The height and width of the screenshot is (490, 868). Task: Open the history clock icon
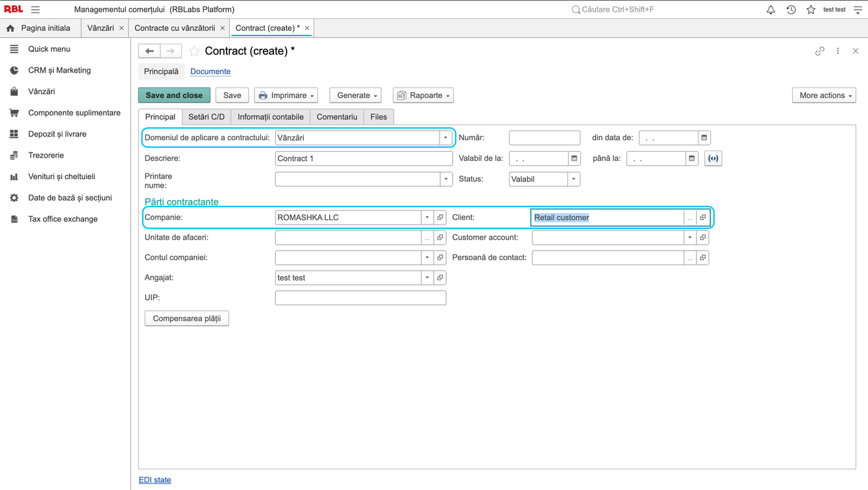pos(791,10)
